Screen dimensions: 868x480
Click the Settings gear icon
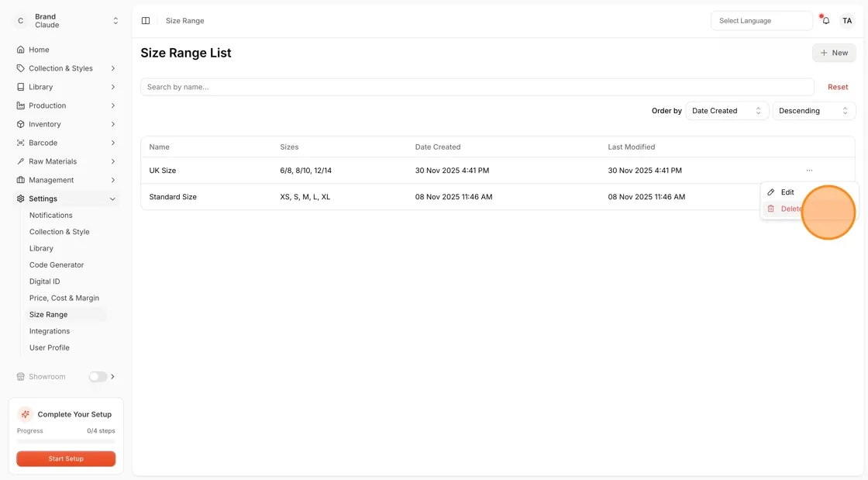coord(20,199)
